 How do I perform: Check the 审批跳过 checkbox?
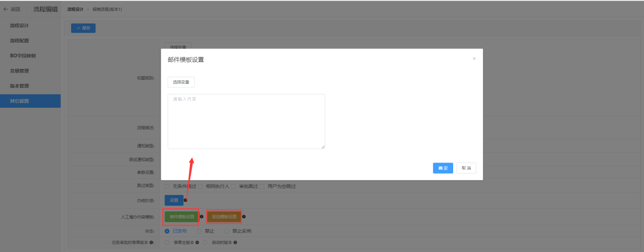point(234,186)
